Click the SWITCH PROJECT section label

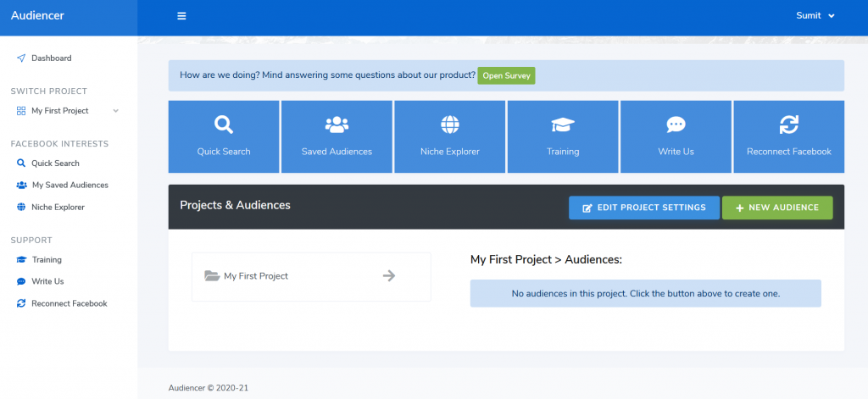point(48,91)
